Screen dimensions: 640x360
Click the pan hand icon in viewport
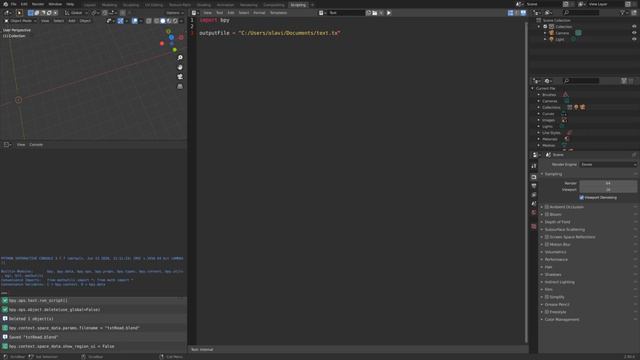click(x=180, y=67)
